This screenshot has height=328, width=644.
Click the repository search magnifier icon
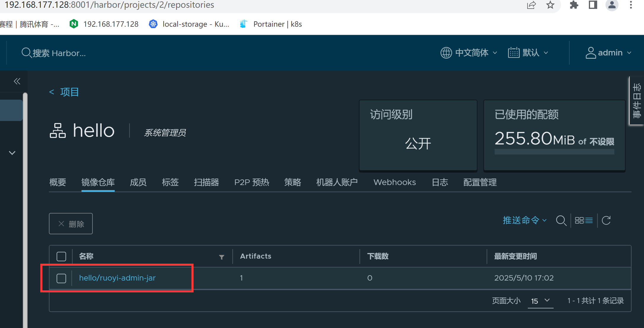[561, 221]
